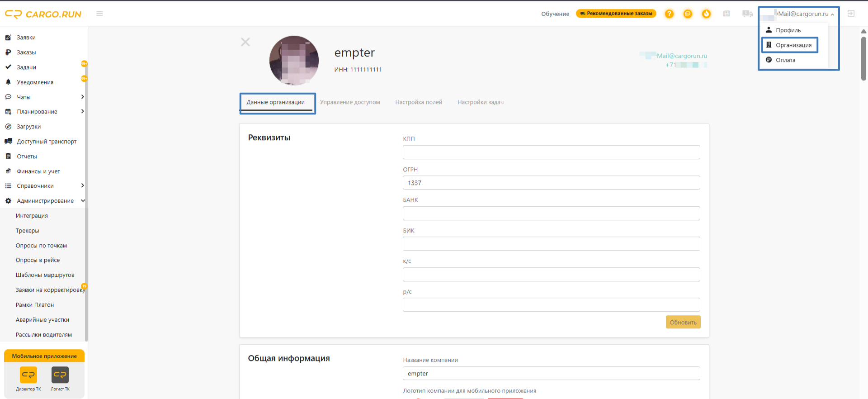Click the Мобильное приложение banner
This screenshot has height=399, width=868.
pos(44,356)
